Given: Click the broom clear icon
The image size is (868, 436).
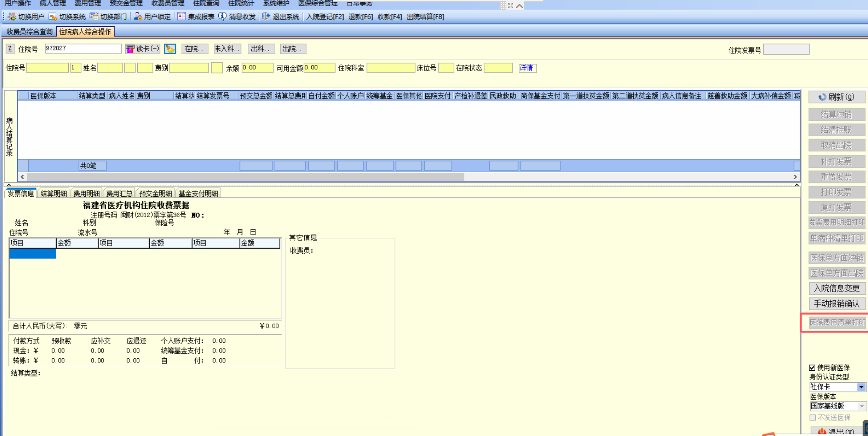Looking at the screenshot, I should 170,49.
